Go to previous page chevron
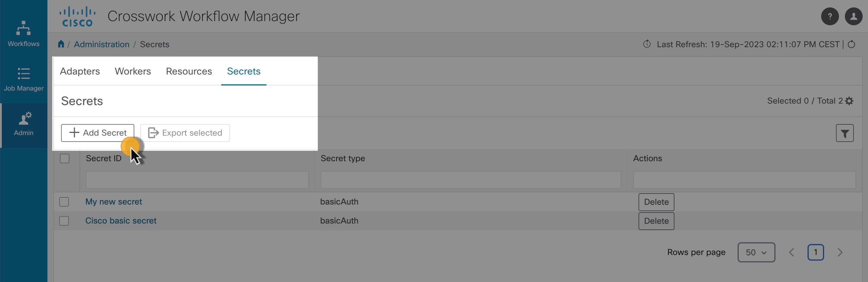The width and height of the screenshot is (868, 282). pos(792,252)
